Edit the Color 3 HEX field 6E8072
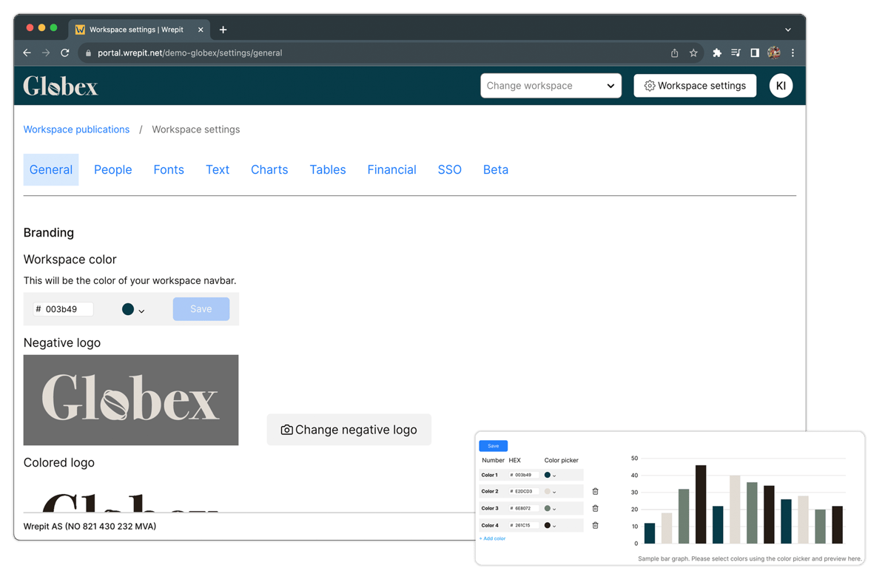 [524, 508]
